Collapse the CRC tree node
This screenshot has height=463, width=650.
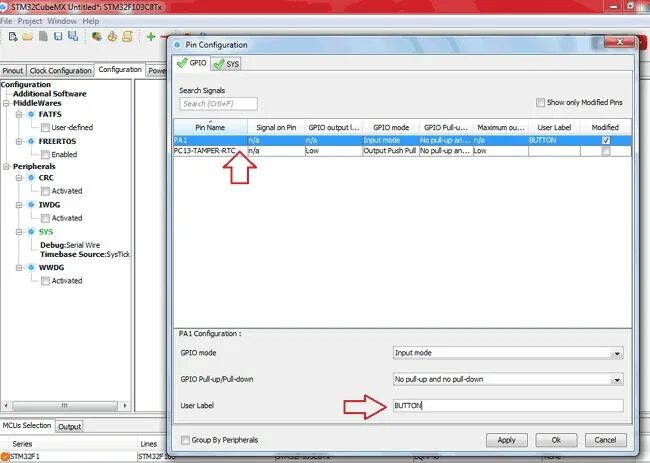tap(19, 178)
